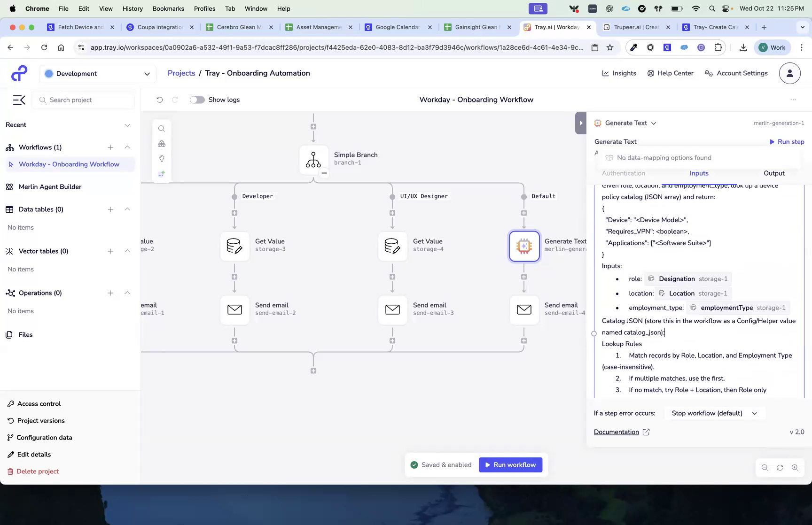Select the Generate Text step on the canvas
Image resolution: width=812 pixels, height=525 pixels.
524,246
